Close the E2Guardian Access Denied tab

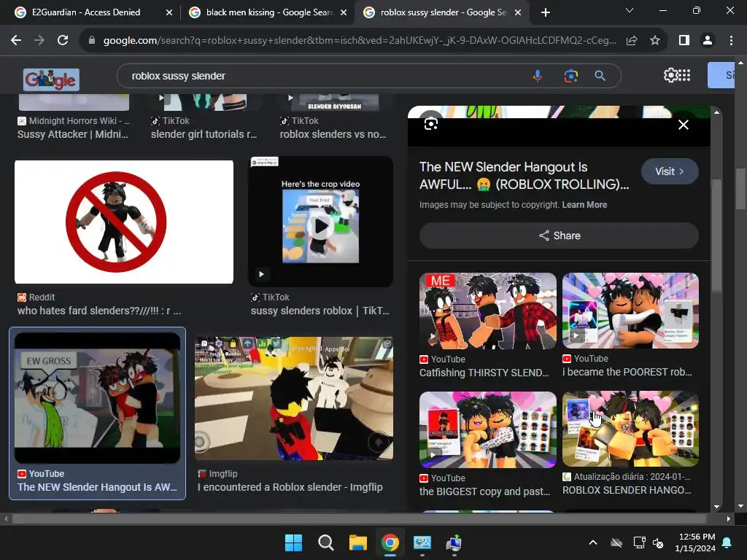click(x=169, y=12)
